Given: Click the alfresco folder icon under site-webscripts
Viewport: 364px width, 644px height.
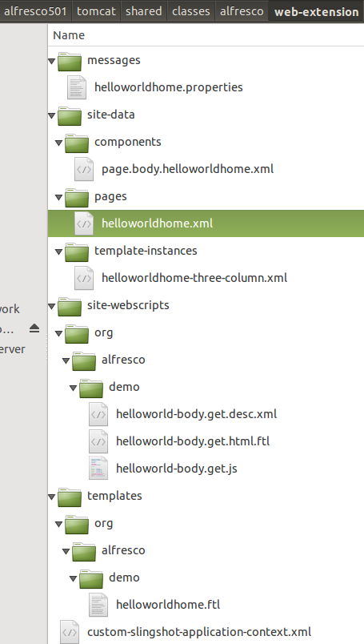Looking at the screenshot, I should [84, 360].
